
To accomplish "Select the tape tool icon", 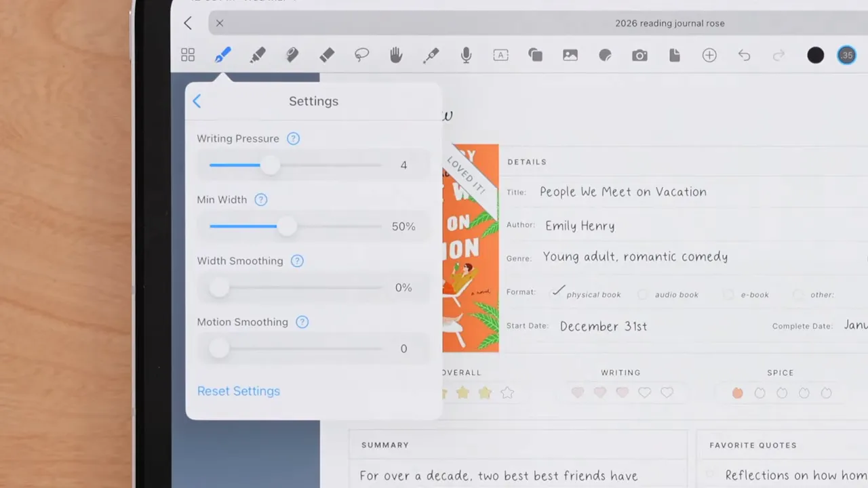I will 292,56.
